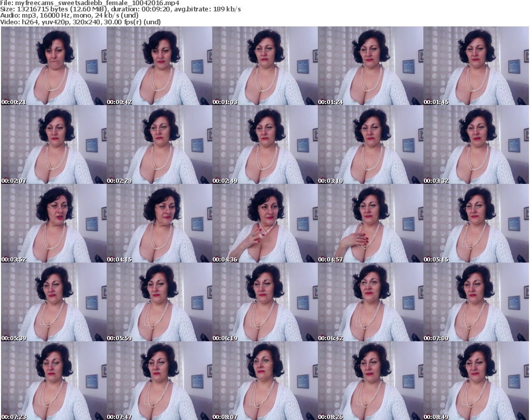Screen dimensions: 530x420
Task: Click the thumbnail at timestamp 00:00:21
Action: click(53, 66)
